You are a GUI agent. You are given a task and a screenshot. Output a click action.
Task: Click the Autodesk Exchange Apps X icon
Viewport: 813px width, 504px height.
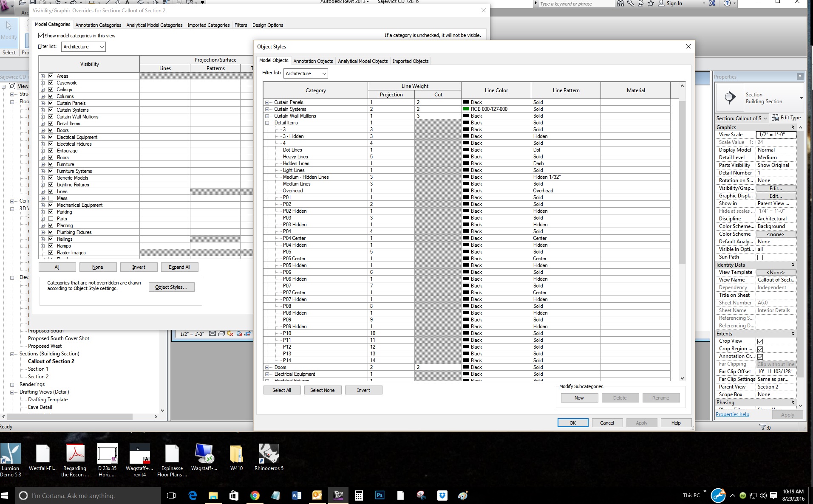[x=712, y=3]
